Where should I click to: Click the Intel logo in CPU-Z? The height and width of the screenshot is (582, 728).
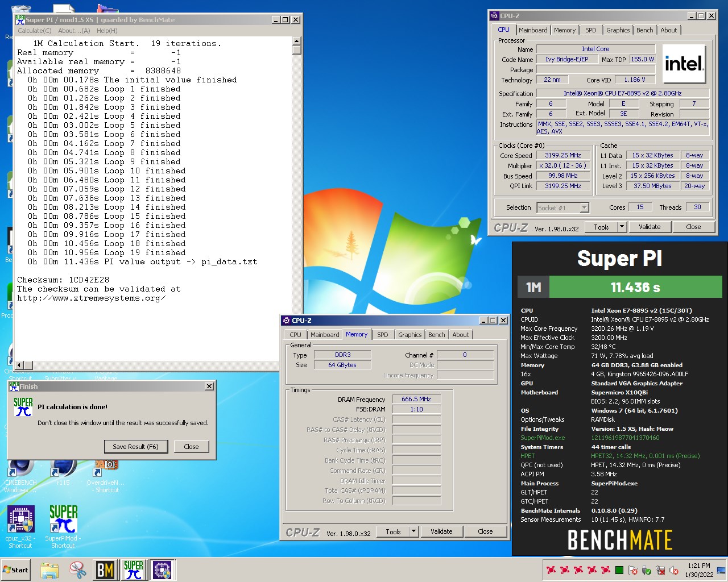(x=684, y=64)
